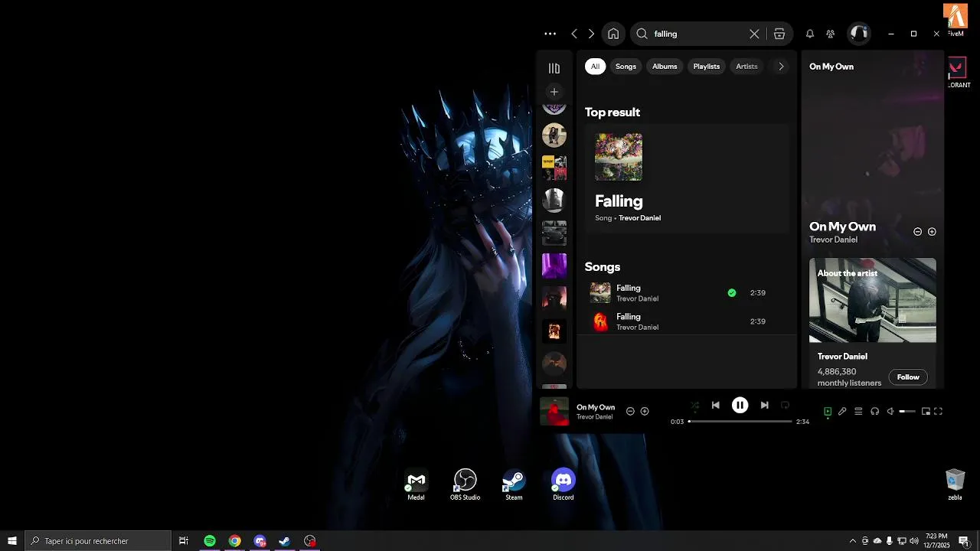Switch to the Albums filter
This screenshot has height=551, width=980.
(x=665, y=67)
